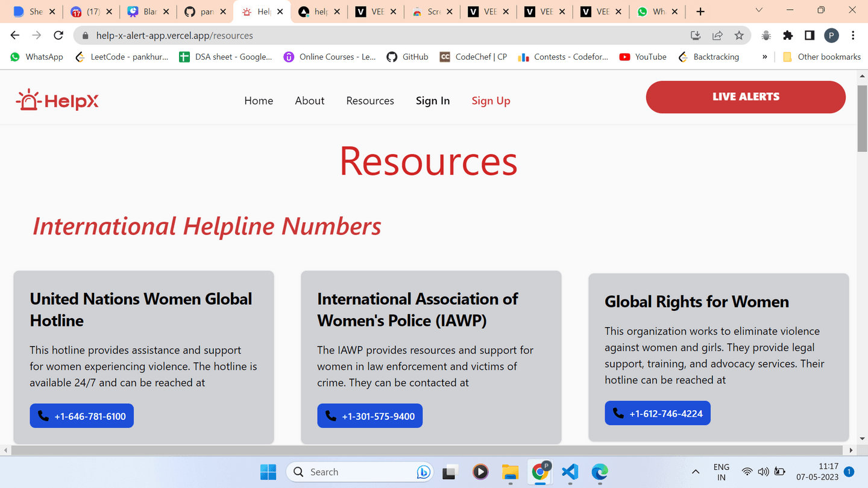The height and width of the screenshot is (488, 868).
Task: Open the Backtracking bookmark
Action: 708,57
